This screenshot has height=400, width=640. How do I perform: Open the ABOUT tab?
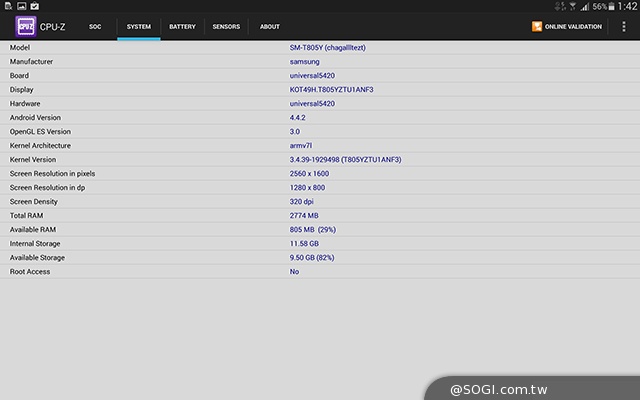(x=270, y=27)
